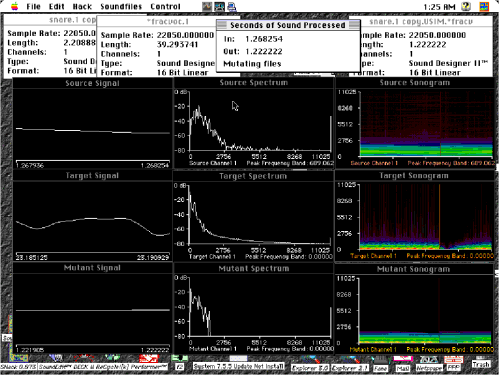Open the Help question mark menu
This screenshot has height=376, width=500.
[466, 6]
